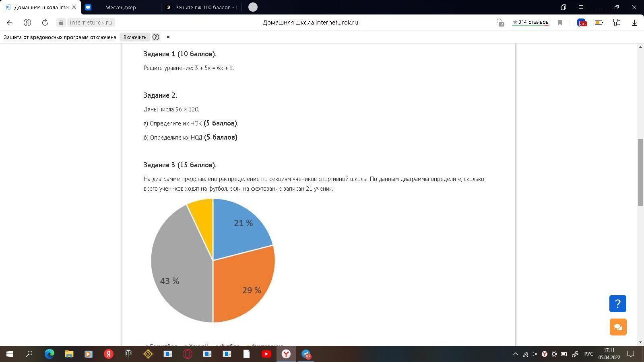The width and height of the screenshot is (644, 362).
Task: Open the 814 отзывов site reviews link
Action: coord(530,22)
